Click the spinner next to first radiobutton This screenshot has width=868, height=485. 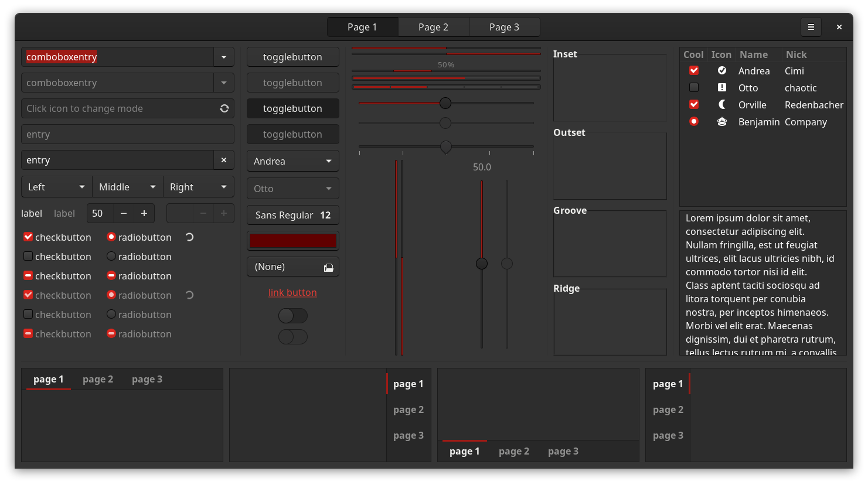point(189,237)
